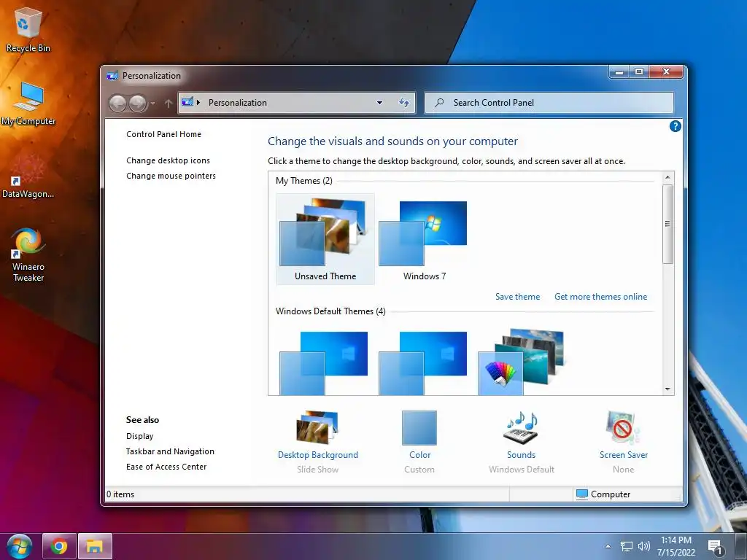Click the volume speaker tray icon
The height and width of the screenshot is (560, 747).
pyautogui.click(x=644, y=547)
